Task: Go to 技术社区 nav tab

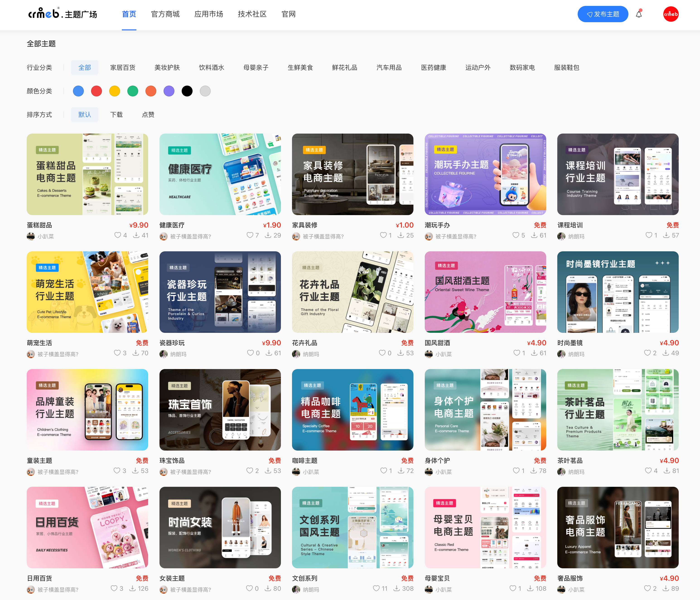Action: 252,14
